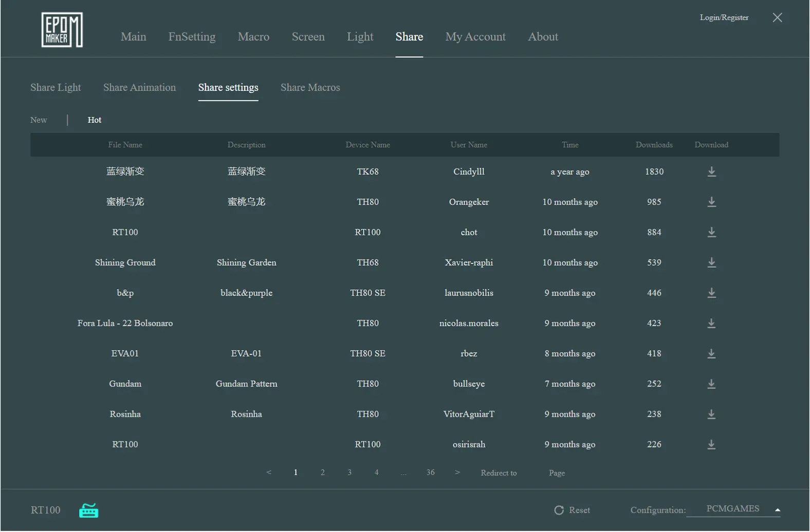The height and width of the screenshot is (532, 810).
Task: Click the Time column header
Action: [570, 145]
